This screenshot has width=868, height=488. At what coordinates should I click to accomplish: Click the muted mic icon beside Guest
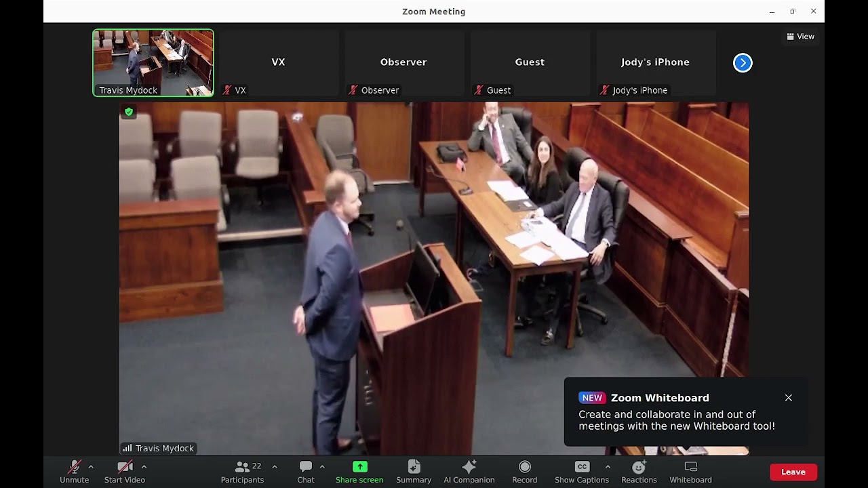[479, 90]
